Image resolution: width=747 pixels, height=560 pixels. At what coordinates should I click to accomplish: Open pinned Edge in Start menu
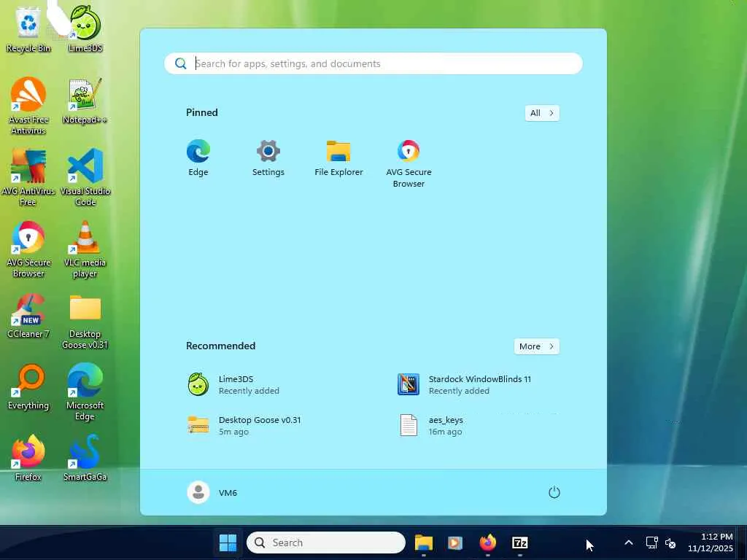click(198, 158)
